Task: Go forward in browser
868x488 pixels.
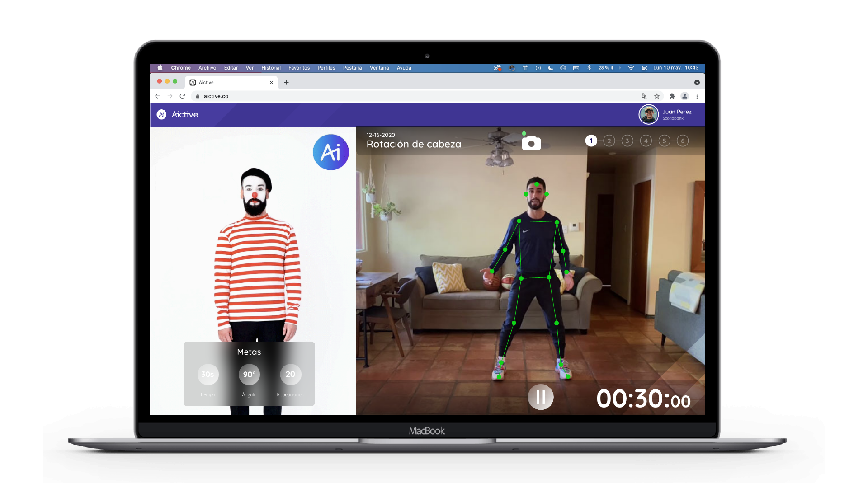Action: (x=170, y=96)
